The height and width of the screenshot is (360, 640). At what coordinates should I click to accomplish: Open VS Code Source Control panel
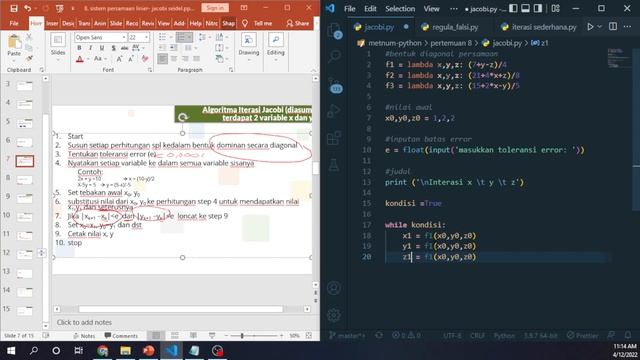pos(334,84)
